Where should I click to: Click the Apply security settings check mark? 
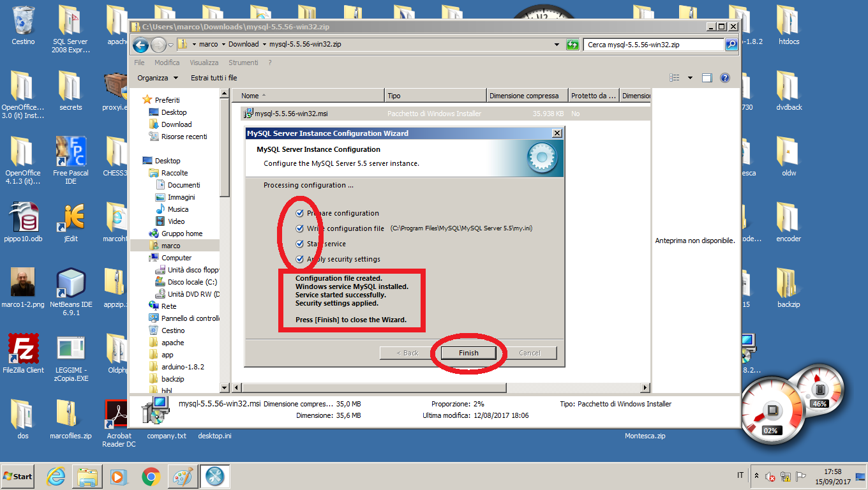click(x=299, y=259)
